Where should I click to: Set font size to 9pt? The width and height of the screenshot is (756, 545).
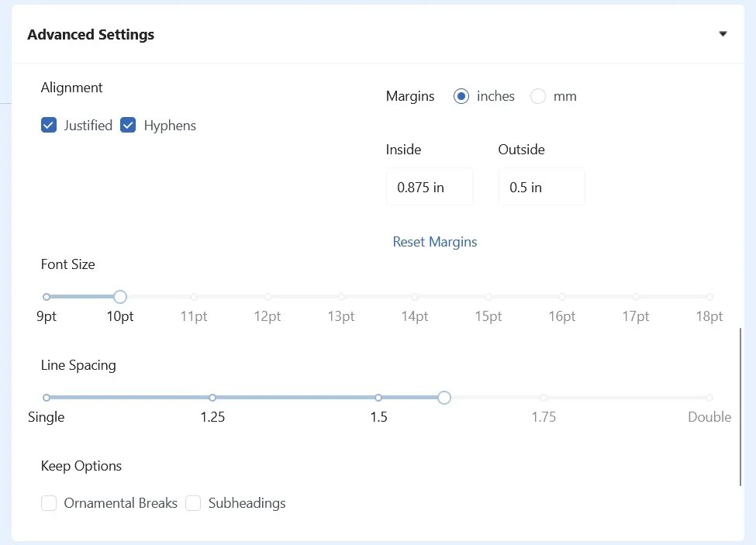pyautogui.click(x=47, y=297)
